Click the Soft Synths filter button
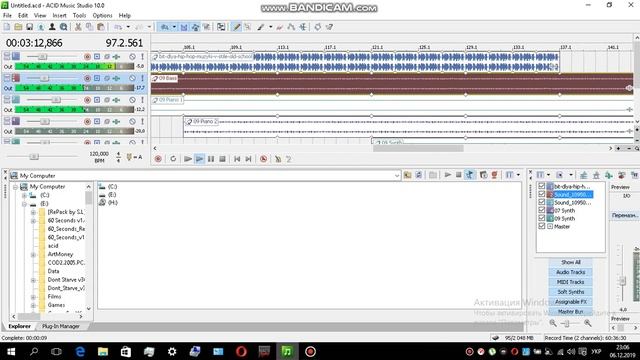This screenshot has height=360, width=640. [x=571, y=292]
